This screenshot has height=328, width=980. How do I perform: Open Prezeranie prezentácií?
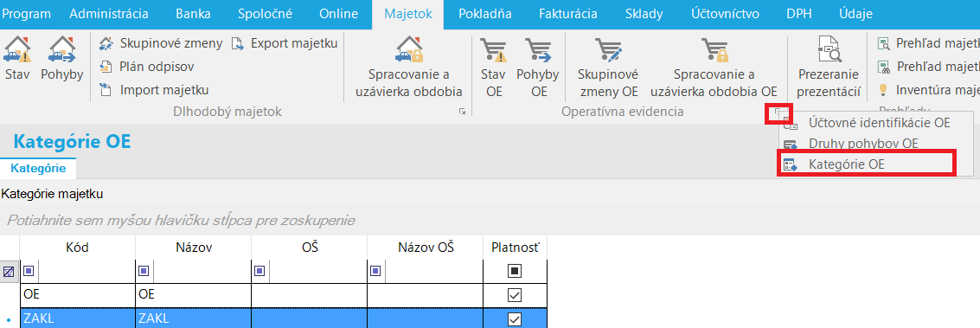(x=830, y=68)
